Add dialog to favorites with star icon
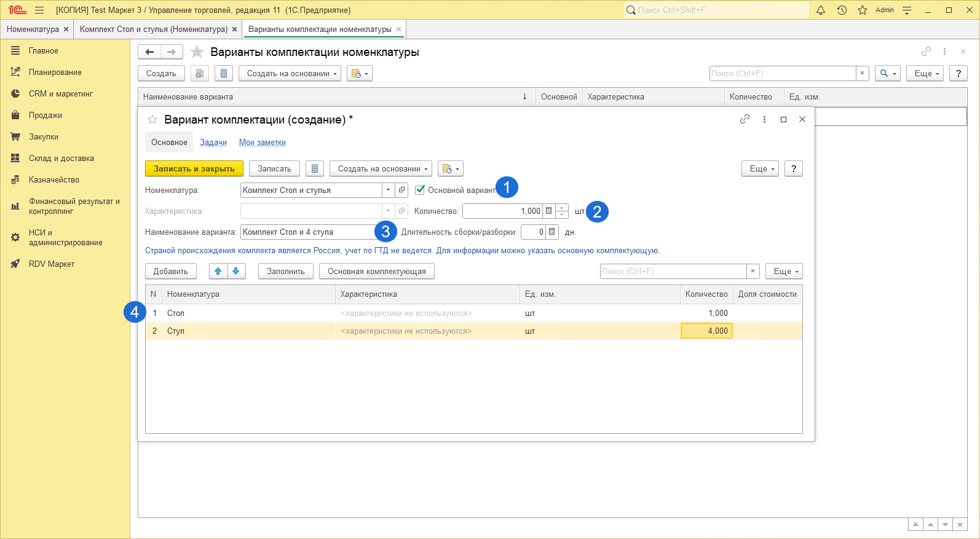The image size is (980, 539). pos(152,119)
